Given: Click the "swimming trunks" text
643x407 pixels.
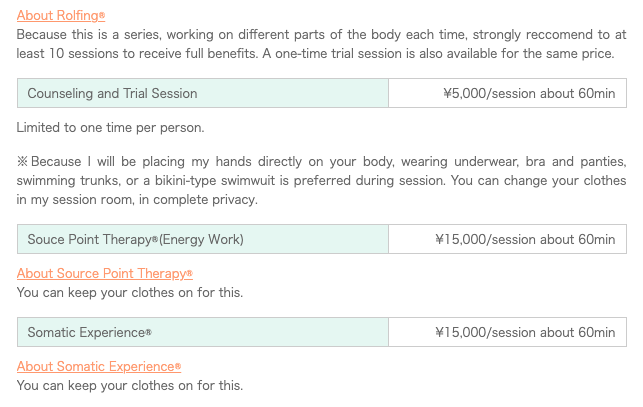Looking at the screenshot, I should click(x=68, y=181).
